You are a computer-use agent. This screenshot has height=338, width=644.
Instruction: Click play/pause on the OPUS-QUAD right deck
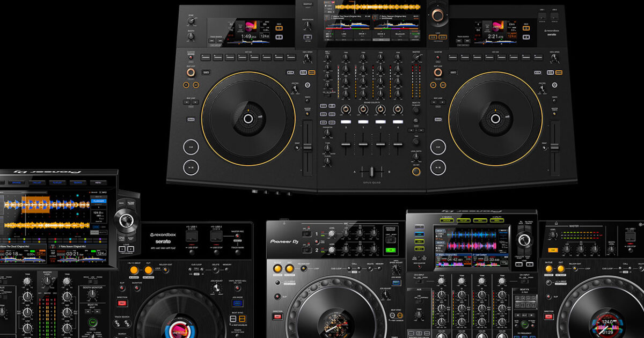point(438,167)
